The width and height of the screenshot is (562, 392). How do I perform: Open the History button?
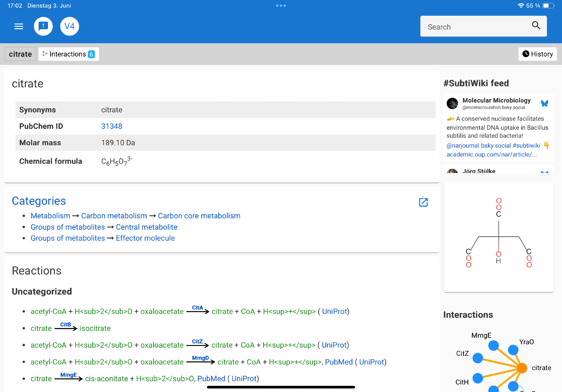537,54
